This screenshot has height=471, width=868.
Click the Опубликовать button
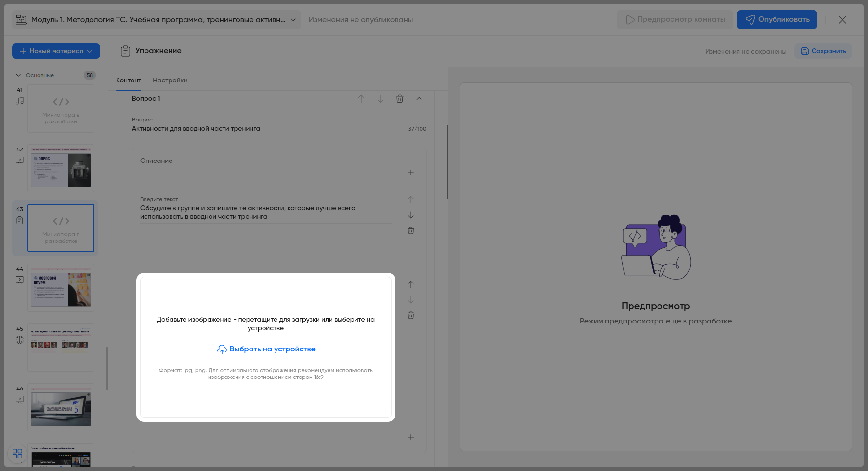click(x=776, y=20)
